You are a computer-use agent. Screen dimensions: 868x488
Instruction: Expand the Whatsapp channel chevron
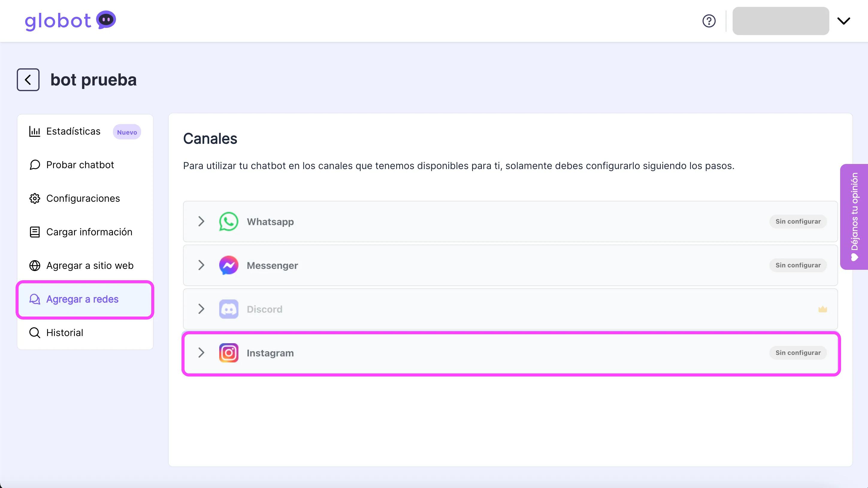[201, 222]
